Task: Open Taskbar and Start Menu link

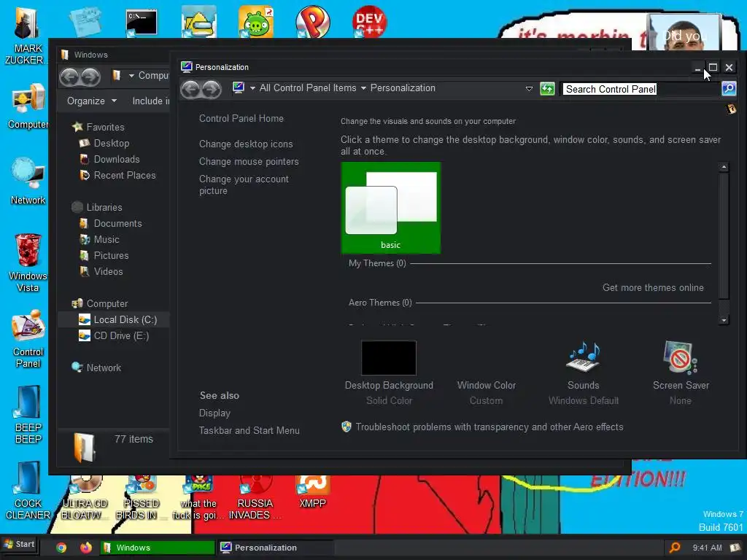Action: coord(249,430)
